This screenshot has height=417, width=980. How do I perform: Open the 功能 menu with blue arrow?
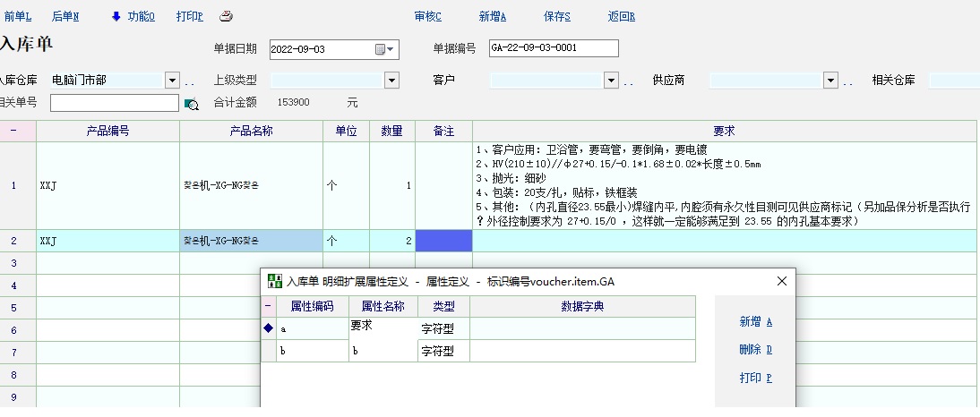pos(133,16)
